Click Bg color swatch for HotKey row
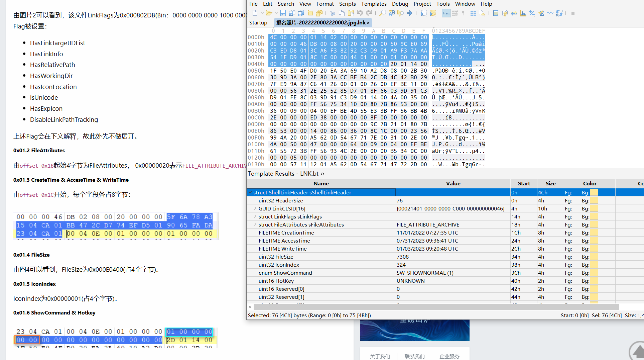 [594, 281]
